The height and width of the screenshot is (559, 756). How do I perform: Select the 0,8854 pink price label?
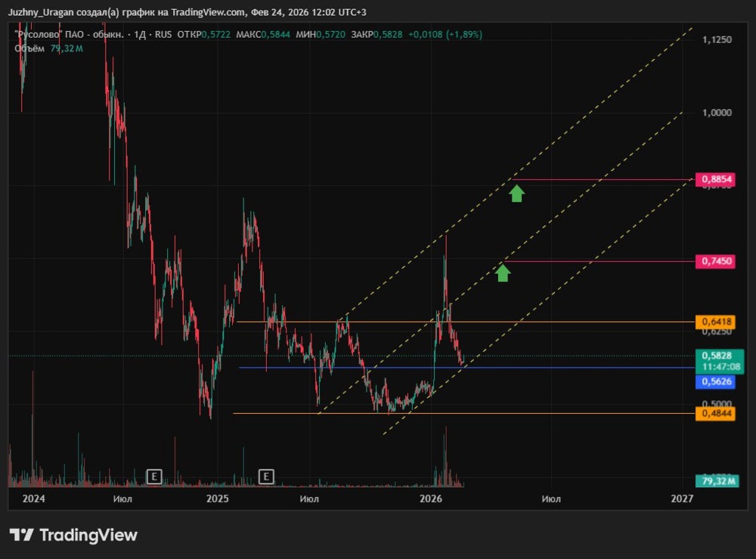click(x=715, y=179)
